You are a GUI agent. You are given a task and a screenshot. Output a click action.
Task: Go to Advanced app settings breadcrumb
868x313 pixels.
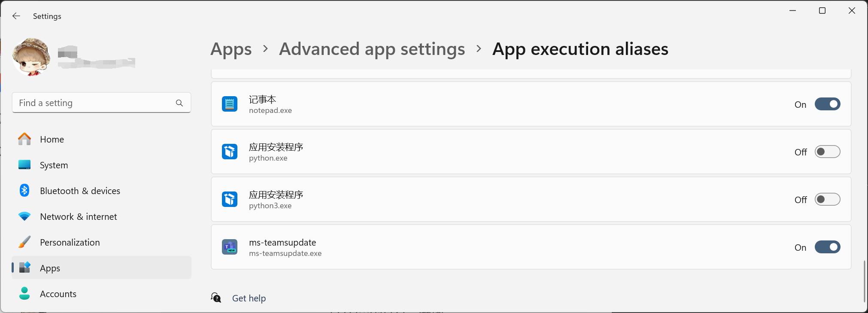(x=372, y=49)
